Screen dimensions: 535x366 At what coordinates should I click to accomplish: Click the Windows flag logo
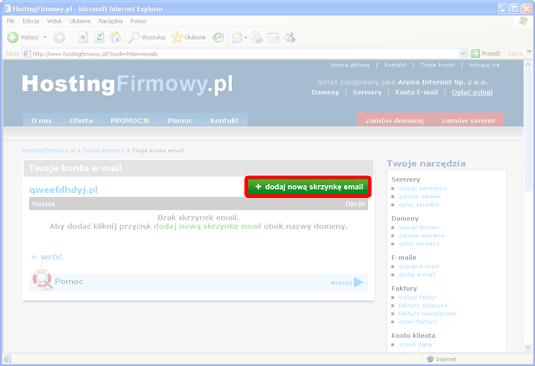point(523,21)
